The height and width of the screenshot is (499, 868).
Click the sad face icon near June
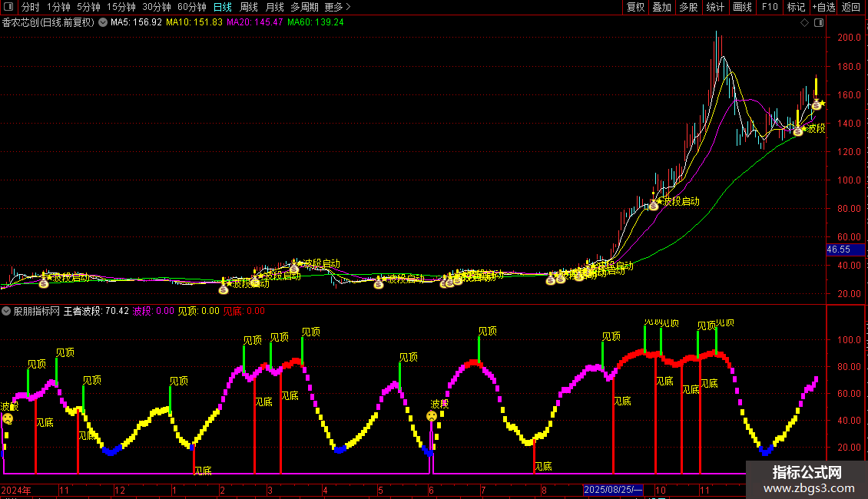432,416
